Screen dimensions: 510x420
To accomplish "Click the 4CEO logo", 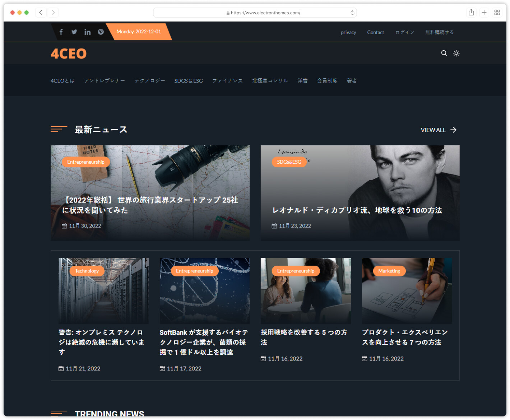I will click(x=69, y=53).
